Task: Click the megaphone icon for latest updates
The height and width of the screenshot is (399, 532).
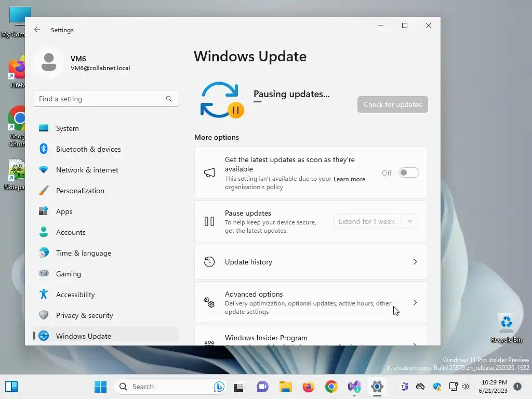Action: (x=209, y=172)
